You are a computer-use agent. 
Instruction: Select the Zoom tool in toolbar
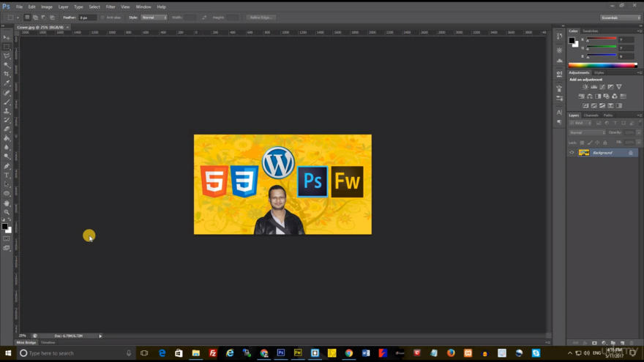point(7,212)
